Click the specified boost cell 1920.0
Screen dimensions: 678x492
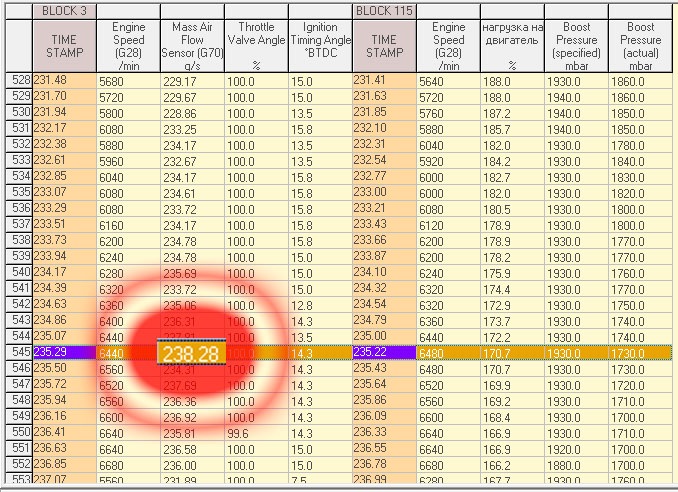point(576,449)
